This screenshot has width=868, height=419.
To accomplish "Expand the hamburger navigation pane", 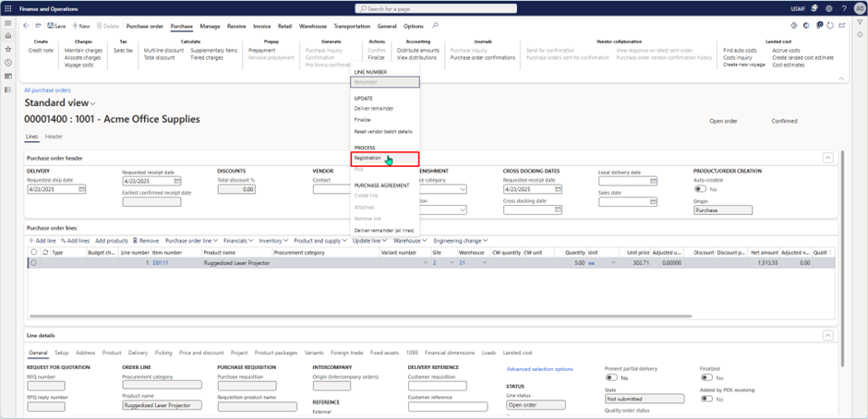I will 7,23.
